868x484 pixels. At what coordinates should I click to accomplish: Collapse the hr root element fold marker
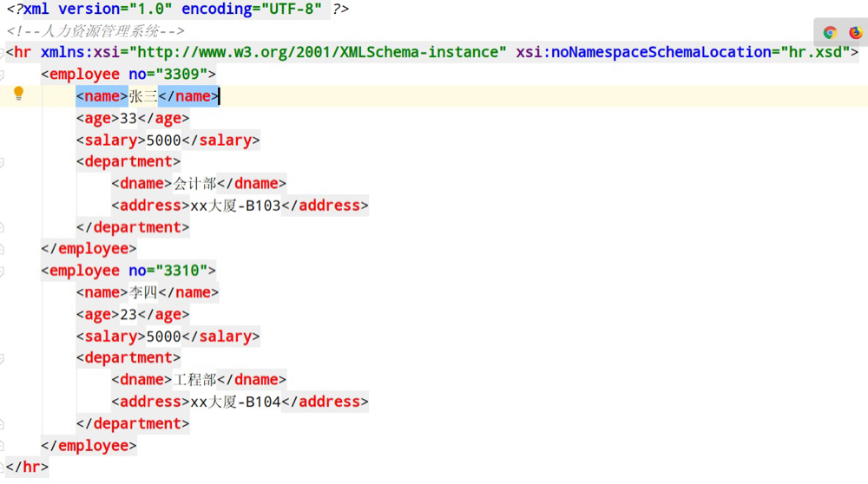2,53
